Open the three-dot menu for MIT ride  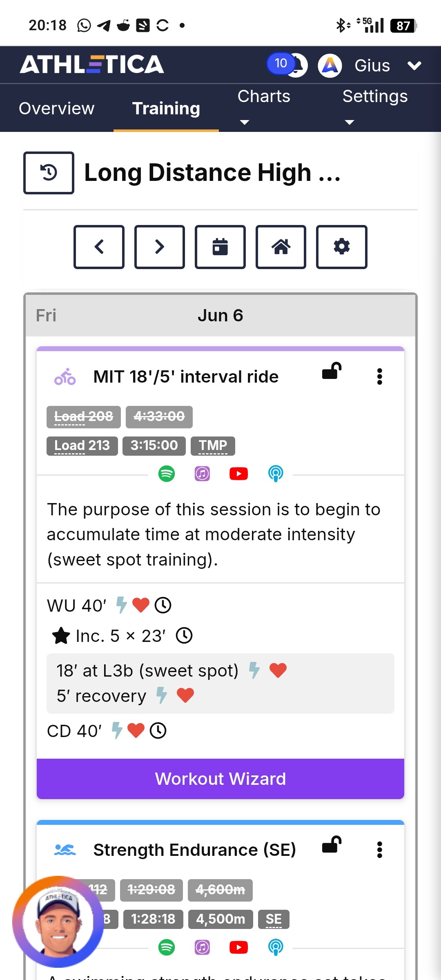[x=380, y=376]
